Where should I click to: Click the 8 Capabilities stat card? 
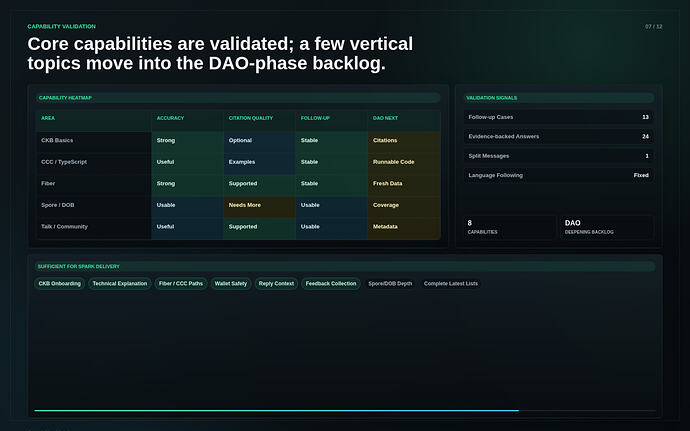(510, 227)
